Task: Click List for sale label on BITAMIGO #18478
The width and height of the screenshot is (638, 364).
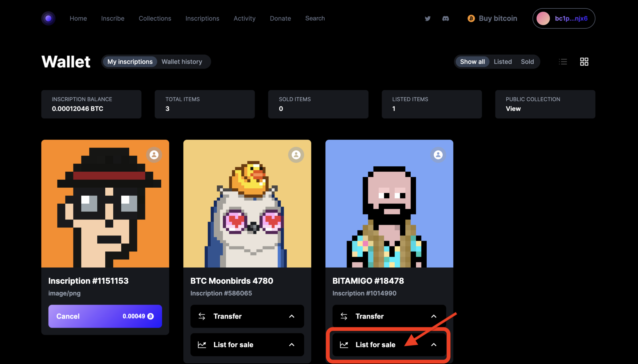Action: click(375, 345)
